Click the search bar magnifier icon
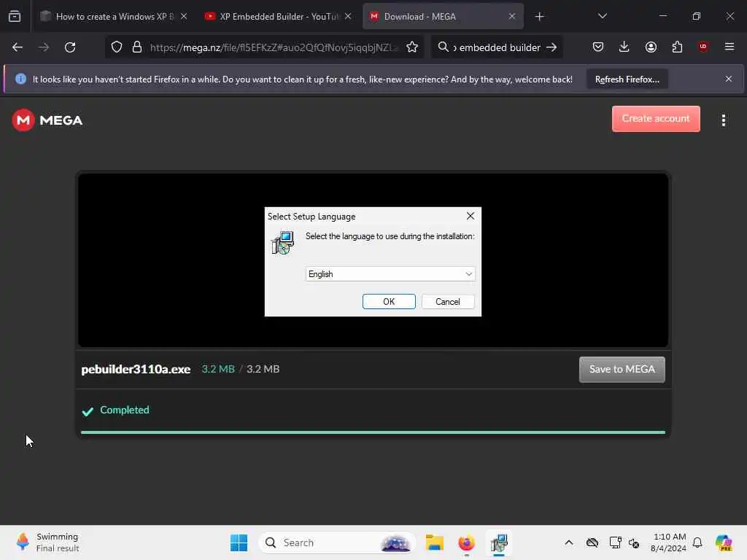Image resolution: width=747 pixels, height=560 pixels. (443, 47)
